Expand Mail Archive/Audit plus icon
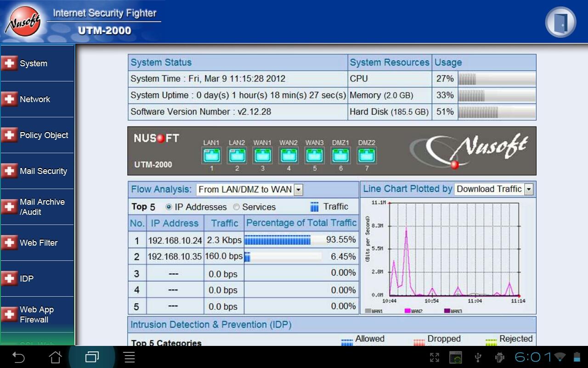588x368 pixels. coord(9,207)
